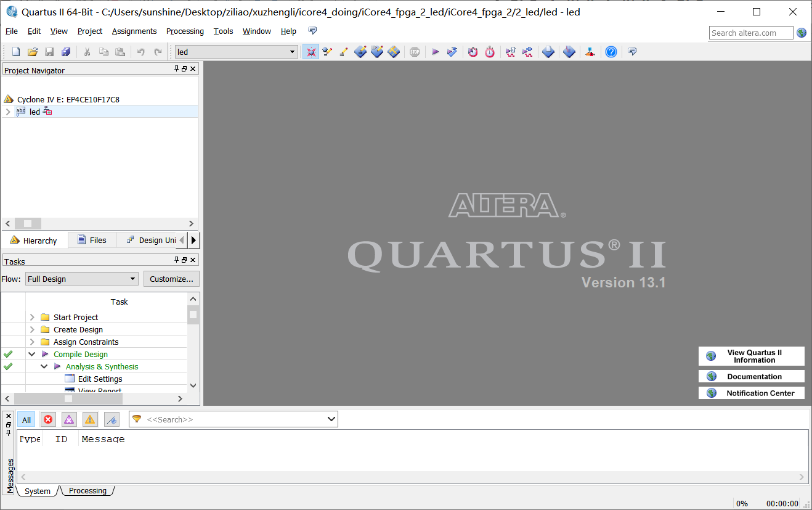
Task: Open the Flow dropdown showing Full Design
Action: 82,279
